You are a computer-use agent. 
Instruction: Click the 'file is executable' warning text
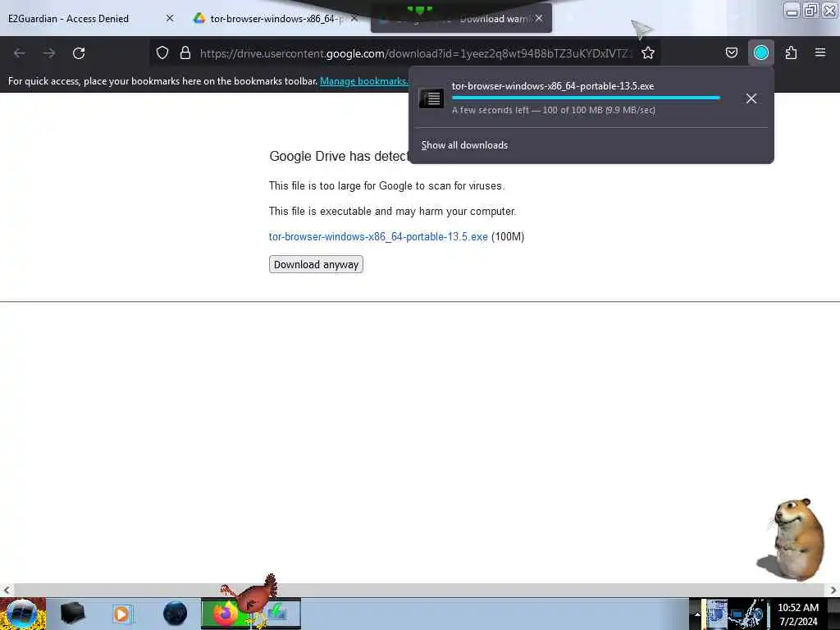393,211
